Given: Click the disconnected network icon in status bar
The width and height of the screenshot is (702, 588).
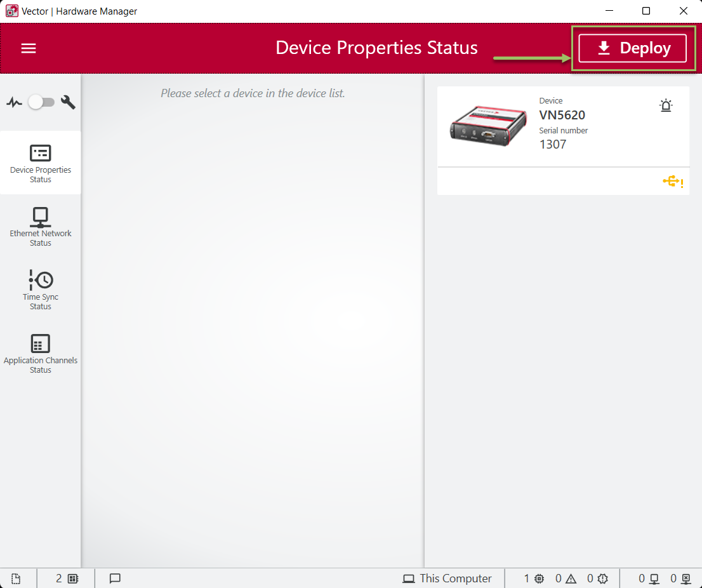Looking at the screenshot, I should pyautogui.click(x=685, y=578).
